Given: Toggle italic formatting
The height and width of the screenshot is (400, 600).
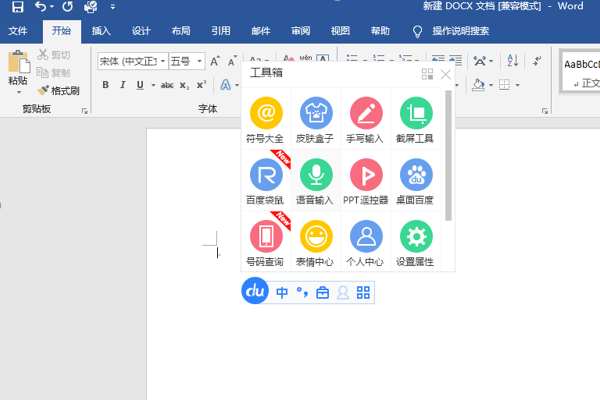Looking at the screenshot, I should click(122, 85).
